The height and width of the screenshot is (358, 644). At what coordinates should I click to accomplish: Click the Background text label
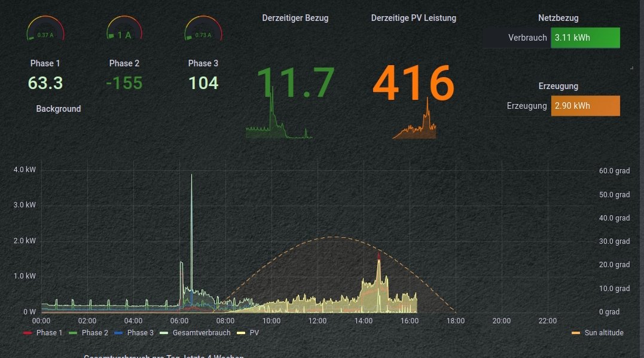(x=58, y=109)
